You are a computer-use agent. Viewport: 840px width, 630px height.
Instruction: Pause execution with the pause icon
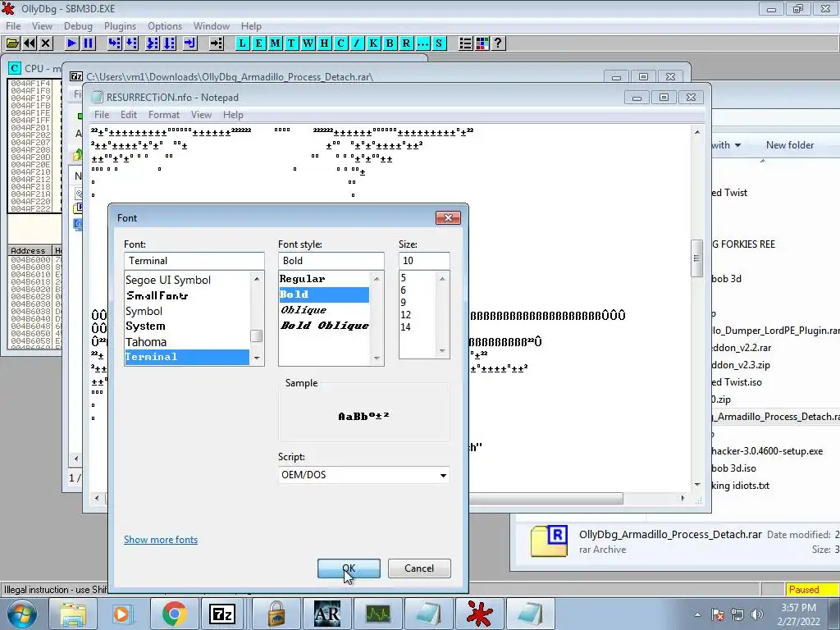coord(89,43)
